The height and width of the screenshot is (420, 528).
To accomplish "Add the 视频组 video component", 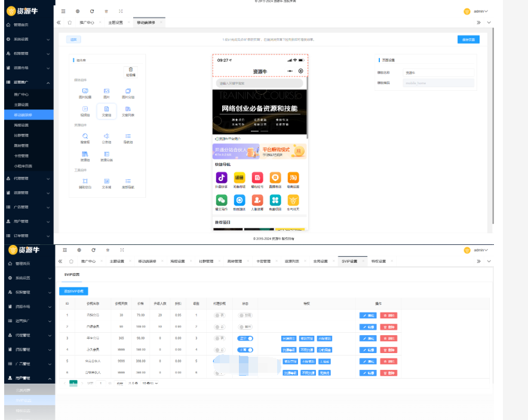I will pyautogui.click(x=85, y=110).
